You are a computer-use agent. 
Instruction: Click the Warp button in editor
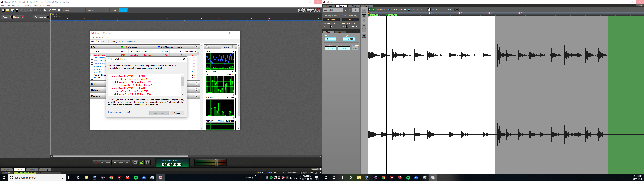450,10
